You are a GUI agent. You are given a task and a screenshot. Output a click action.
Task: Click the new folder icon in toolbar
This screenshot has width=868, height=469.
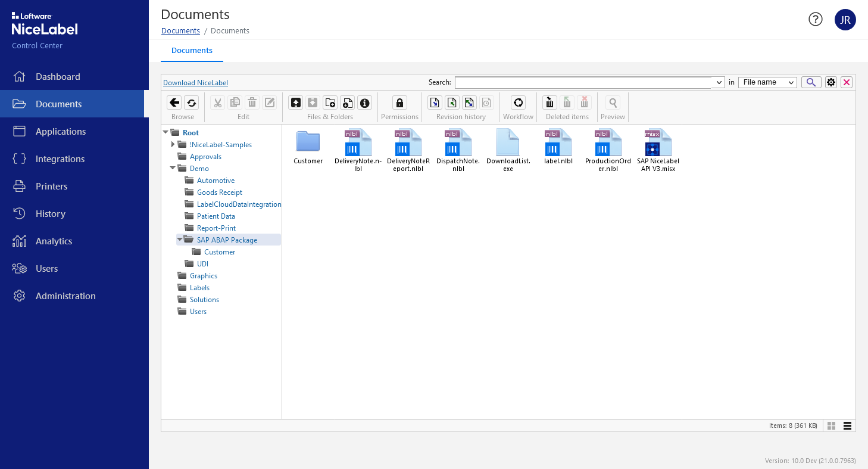330,103
